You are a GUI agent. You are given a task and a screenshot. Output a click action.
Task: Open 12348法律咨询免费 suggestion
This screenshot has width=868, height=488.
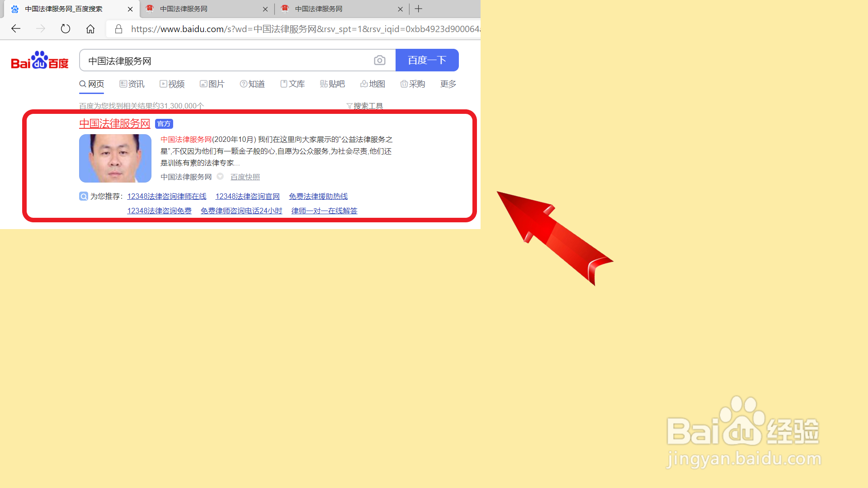point(160,211)
